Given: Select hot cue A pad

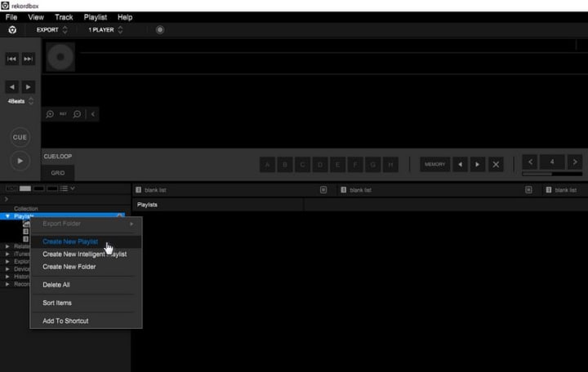Looking at the screenshot, I should 267,165.
